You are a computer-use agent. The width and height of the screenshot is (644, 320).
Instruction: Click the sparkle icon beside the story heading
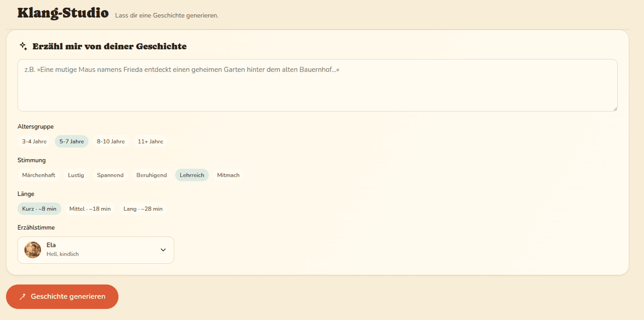(x=24, y=46)
